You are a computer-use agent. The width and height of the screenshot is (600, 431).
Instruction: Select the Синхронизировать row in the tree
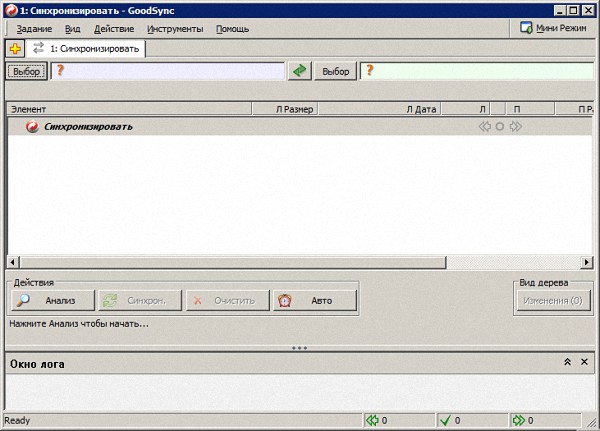pyautogui.click(x=300, y=126)
